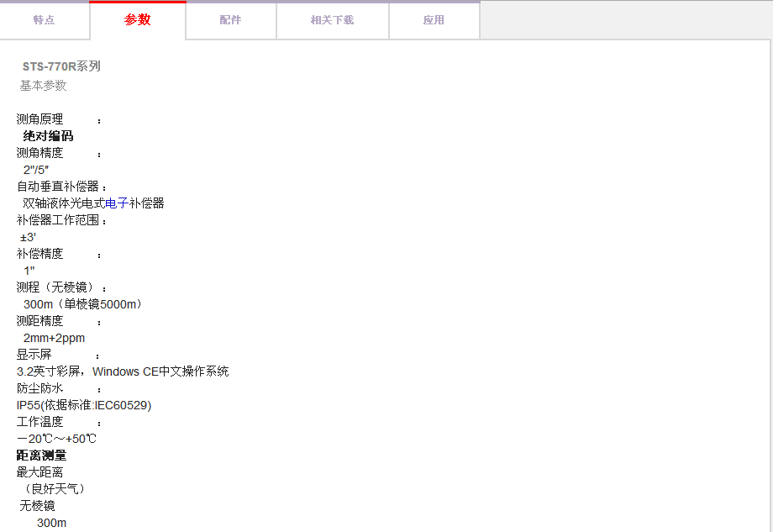
Task: Select the 参数 tab
Action: click(x=138, y=20)
